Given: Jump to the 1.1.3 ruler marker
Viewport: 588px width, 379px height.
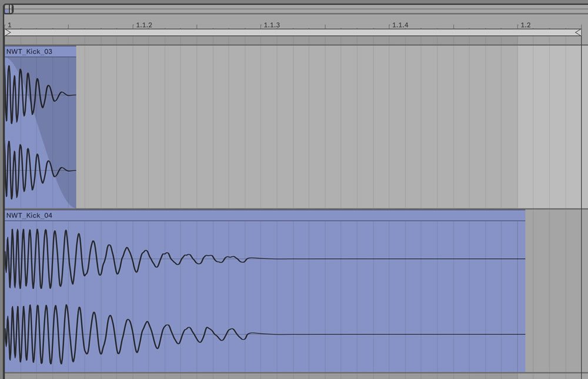Looking at the screenshot, I should tap(272, 25).
